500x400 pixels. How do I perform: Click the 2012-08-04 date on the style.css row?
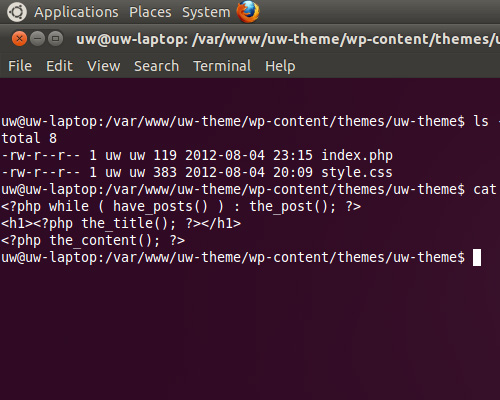(225, 172)
